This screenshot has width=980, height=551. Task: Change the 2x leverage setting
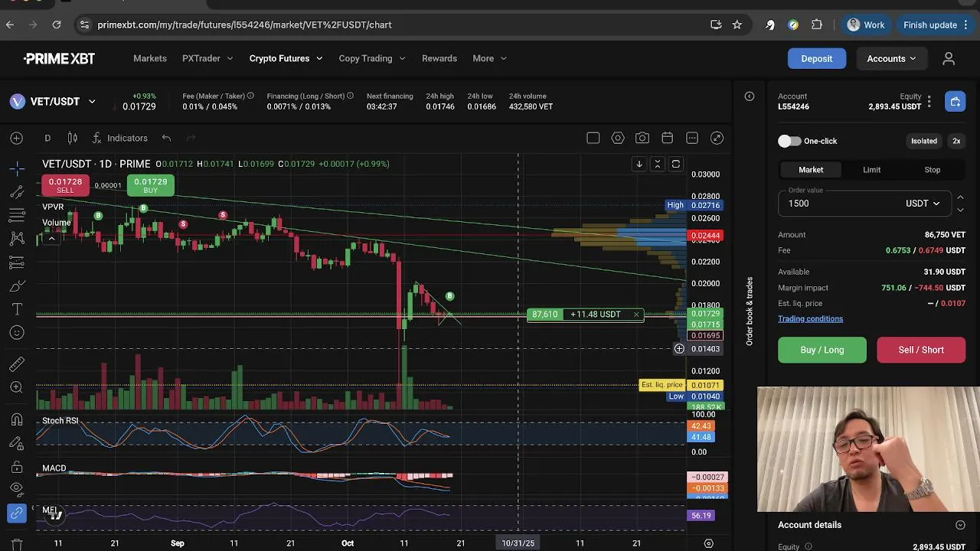pos(956,141)
